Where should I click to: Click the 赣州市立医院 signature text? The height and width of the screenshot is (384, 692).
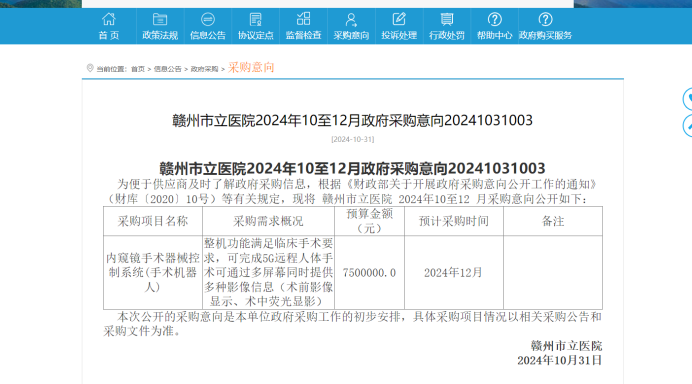(x=567, y=346)
